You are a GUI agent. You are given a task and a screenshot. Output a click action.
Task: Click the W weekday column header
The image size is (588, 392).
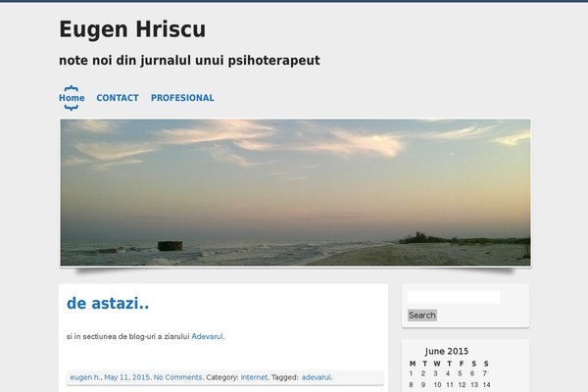tap(437, 364)
